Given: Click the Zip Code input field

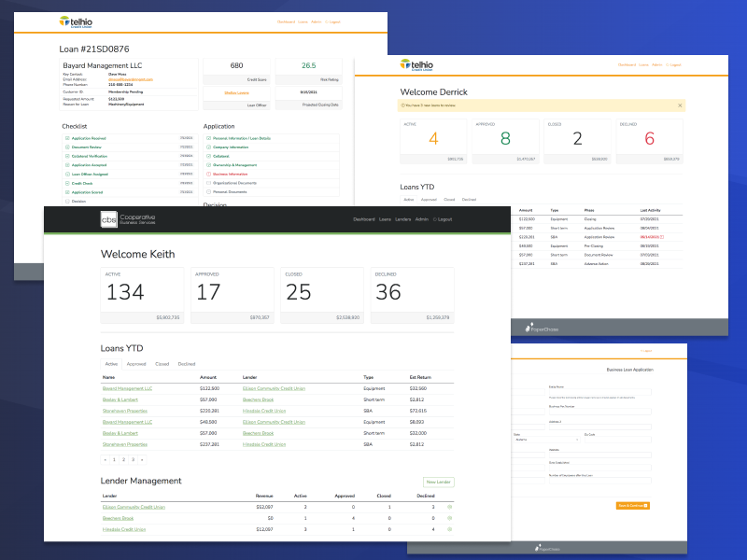Looking at the screenshot, I should 618,440.
